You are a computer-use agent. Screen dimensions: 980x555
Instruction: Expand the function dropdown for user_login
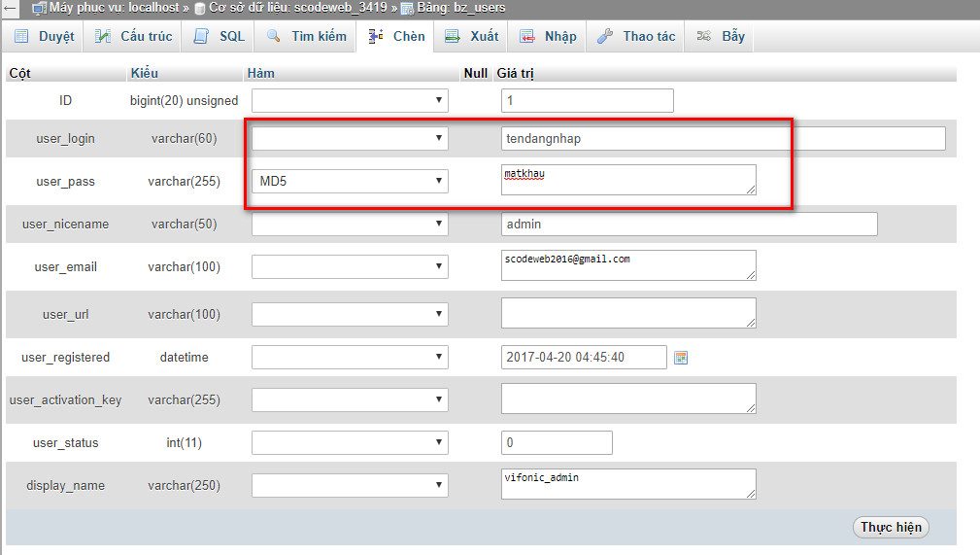(x=350, y=139)
